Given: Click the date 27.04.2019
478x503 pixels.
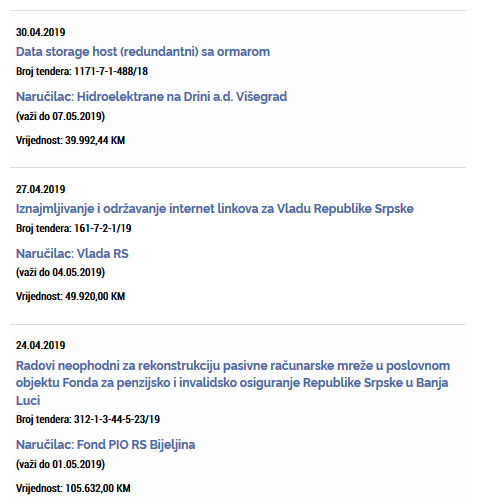Looking at the screenshot, I should (40, 189).
